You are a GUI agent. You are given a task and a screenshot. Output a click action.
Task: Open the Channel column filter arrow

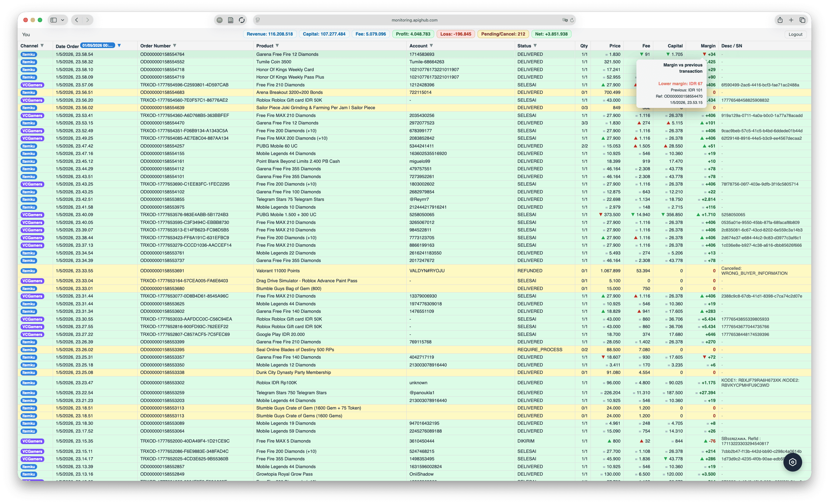[42, 46]
